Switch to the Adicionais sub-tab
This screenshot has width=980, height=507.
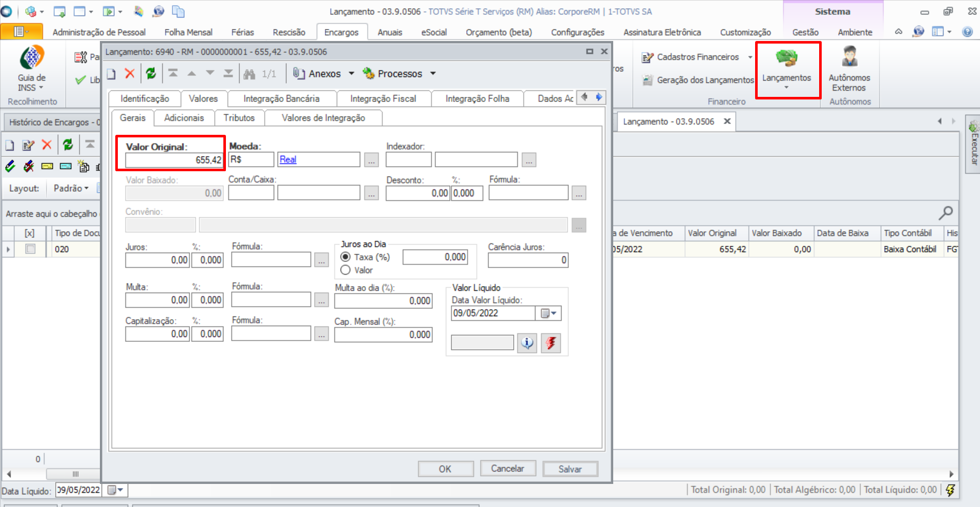[184, 118]
